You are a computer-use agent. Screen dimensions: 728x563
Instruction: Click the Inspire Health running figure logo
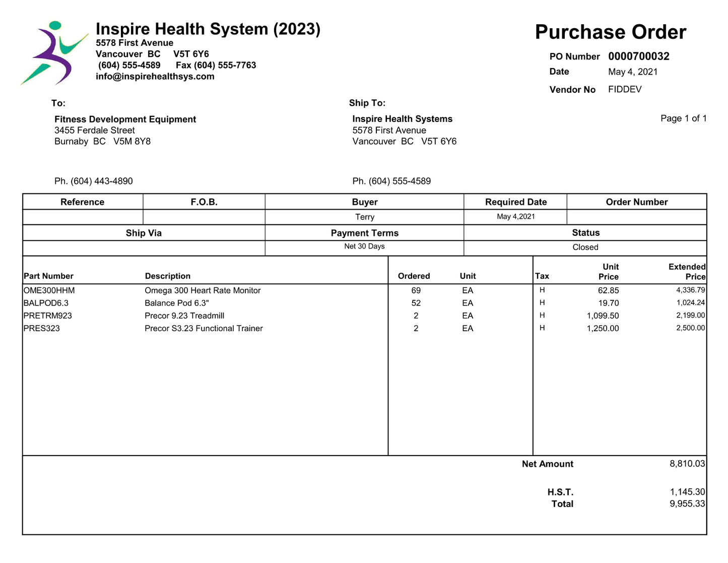[x=54, y=53]
